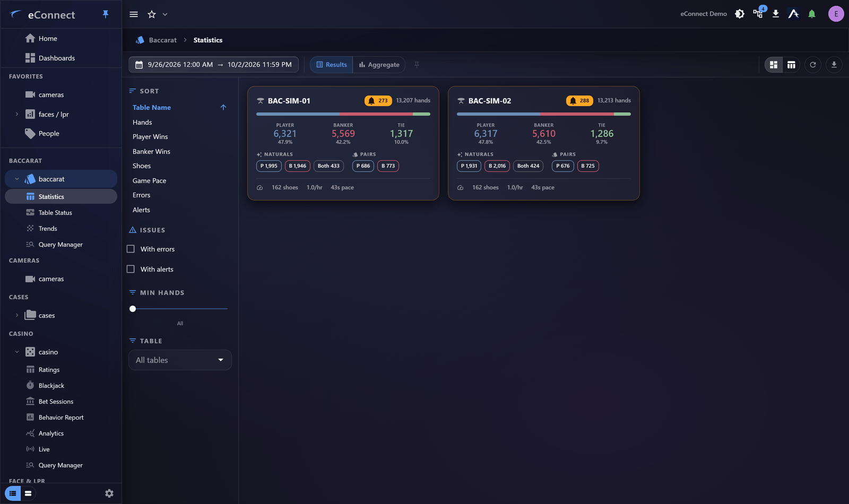The width and height of the screenshot is (849, 504).
Task: Collapse the baccarat tree group
Action: [17, 179]
